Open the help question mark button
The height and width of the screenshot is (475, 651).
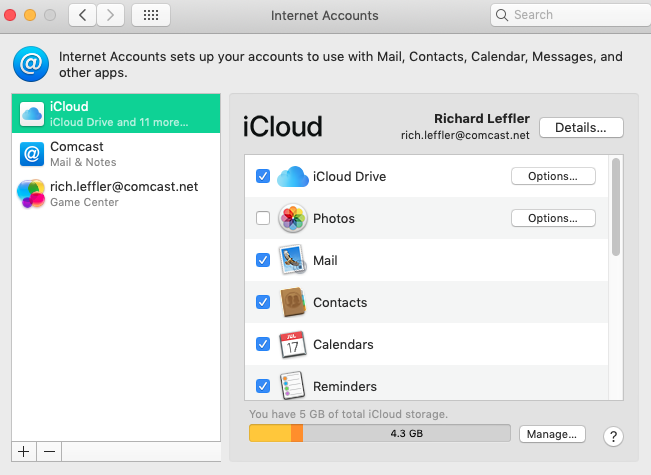click(x=614, y=436)
